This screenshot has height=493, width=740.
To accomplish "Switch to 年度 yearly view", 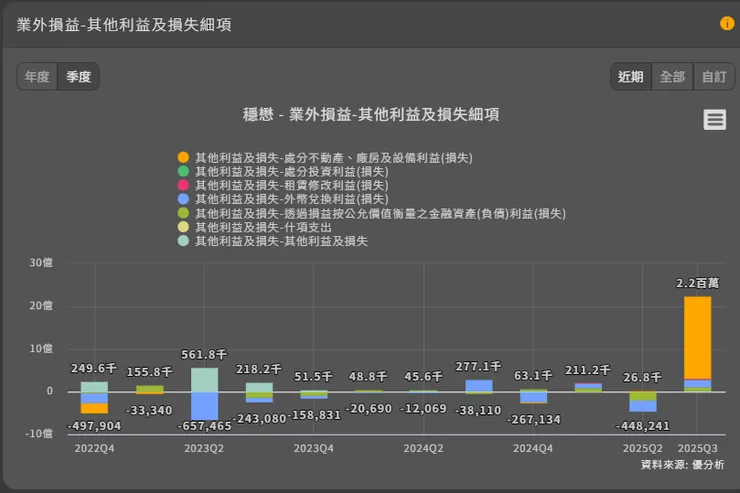I will click(37, 76).
